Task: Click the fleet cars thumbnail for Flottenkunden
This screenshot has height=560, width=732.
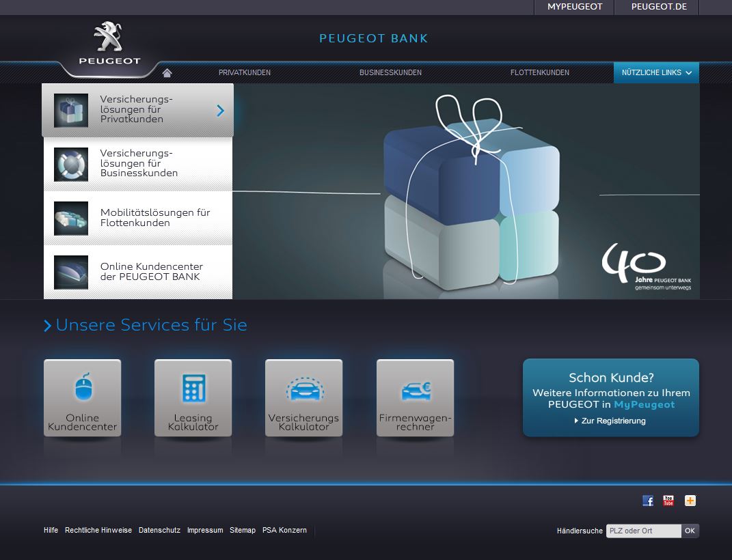Action: (71, 219)
